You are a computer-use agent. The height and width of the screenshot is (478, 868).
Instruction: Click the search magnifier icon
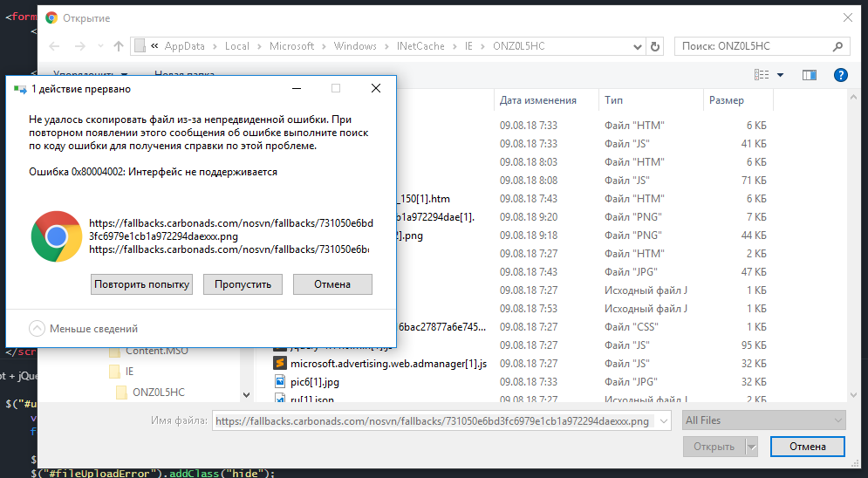(837, 46)
